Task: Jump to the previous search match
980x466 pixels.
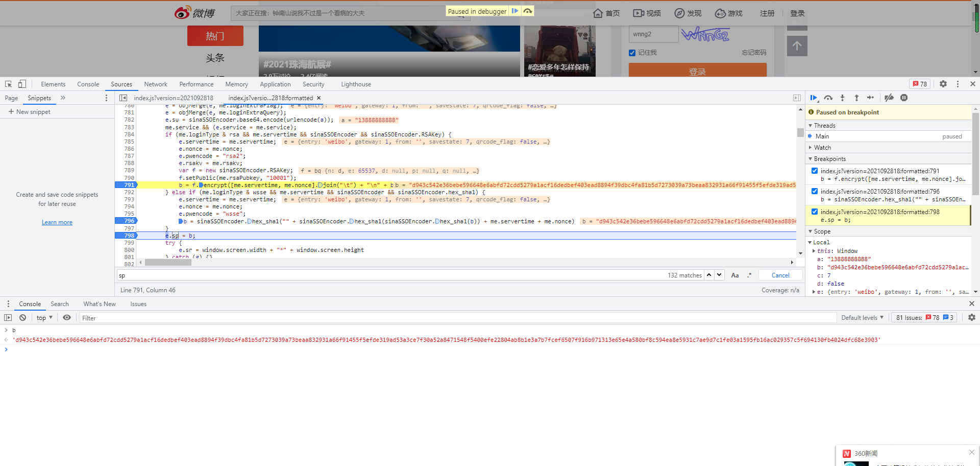Action: 709,275
